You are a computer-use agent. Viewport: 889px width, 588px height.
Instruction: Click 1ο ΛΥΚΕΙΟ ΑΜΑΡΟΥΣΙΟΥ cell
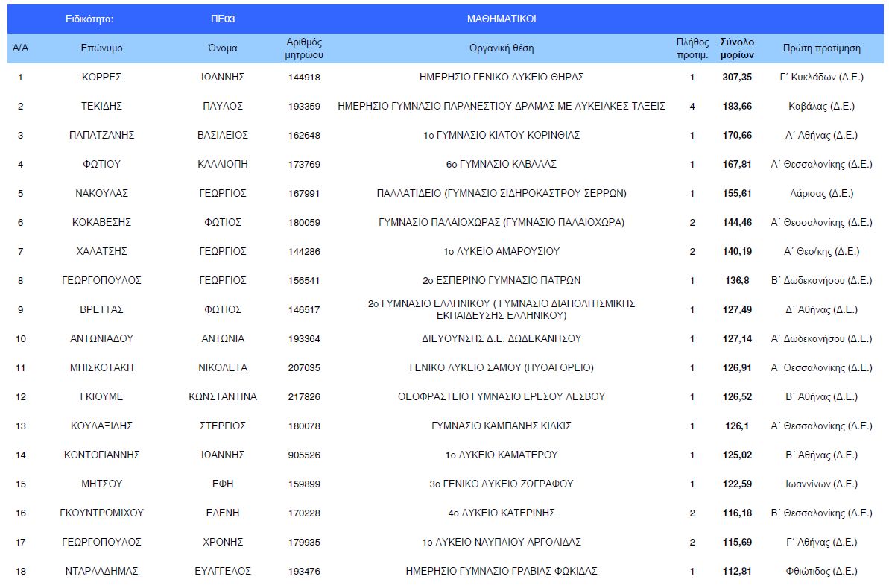(502, 251)
